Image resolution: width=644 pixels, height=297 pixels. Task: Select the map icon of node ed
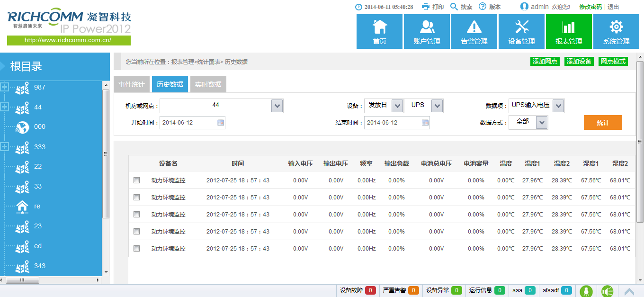click(x=22, y=247)
